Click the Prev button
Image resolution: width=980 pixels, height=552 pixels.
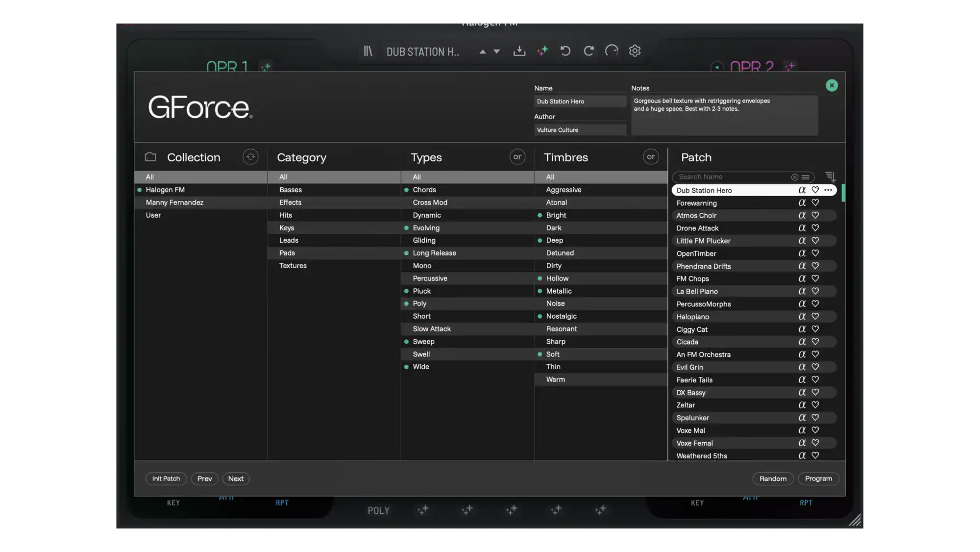click(205, 479)
